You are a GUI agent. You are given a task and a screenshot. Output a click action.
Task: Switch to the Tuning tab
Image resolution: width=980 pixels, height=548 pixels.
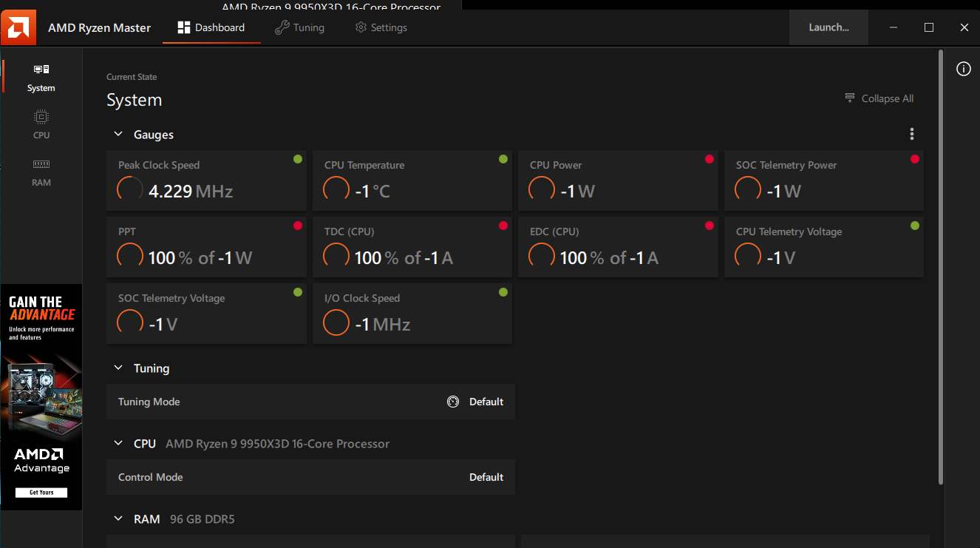click(x=299, y=27)
